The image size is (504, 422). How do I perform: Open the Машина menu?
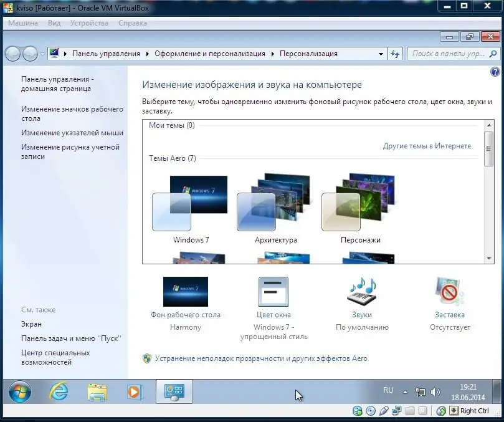24,22
